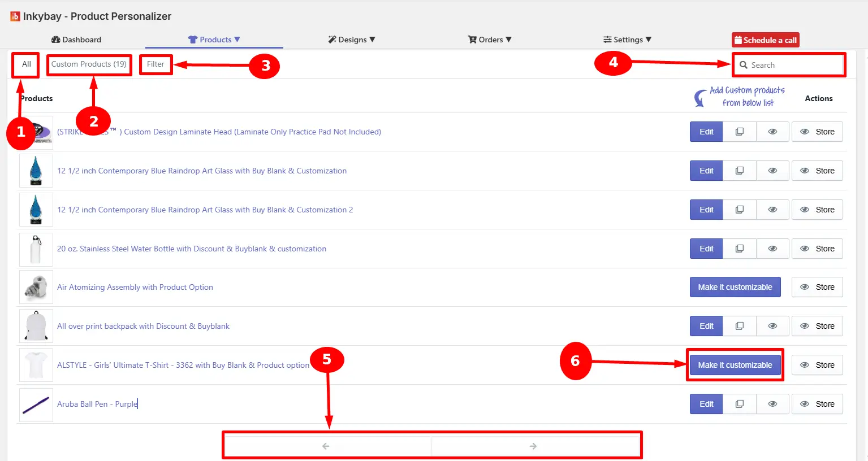The width and height of the screenshot is (868, 461).
Task: Click the Raindrop Customization 2 thumbnail
Action: 36,210
